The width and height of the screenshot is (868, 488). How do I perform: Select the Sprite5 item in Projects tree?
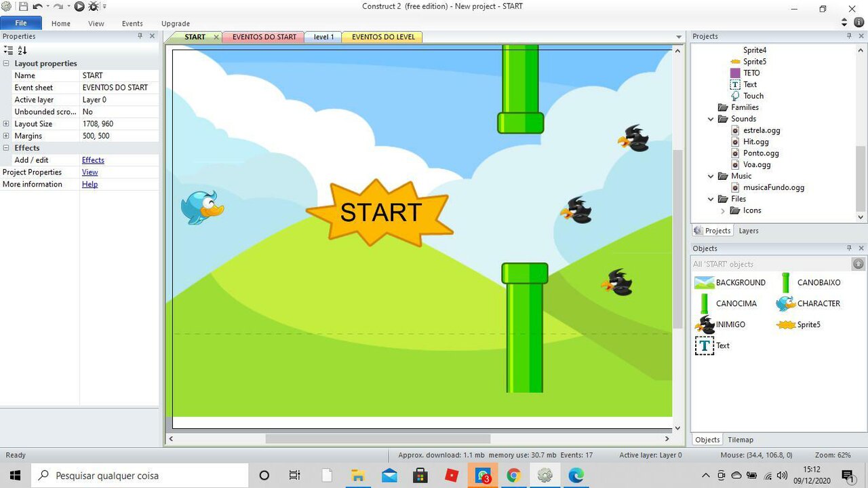pyautogui.click(x=748, y=61)
